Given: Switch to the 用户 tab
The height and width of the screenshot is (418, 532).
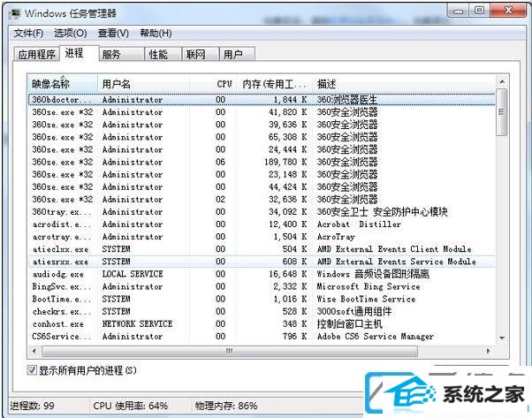Looking at the screenshot, I should pos(237,54).
